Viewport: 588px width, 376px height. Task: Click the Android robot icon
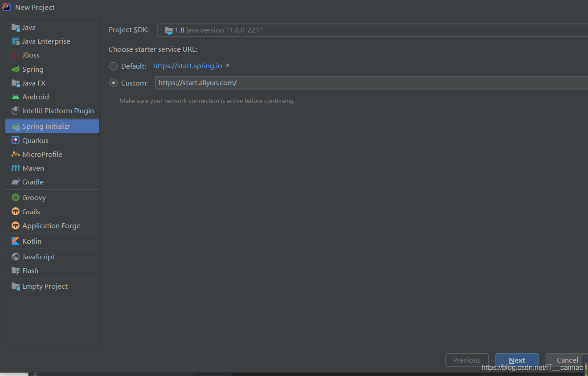16,97
